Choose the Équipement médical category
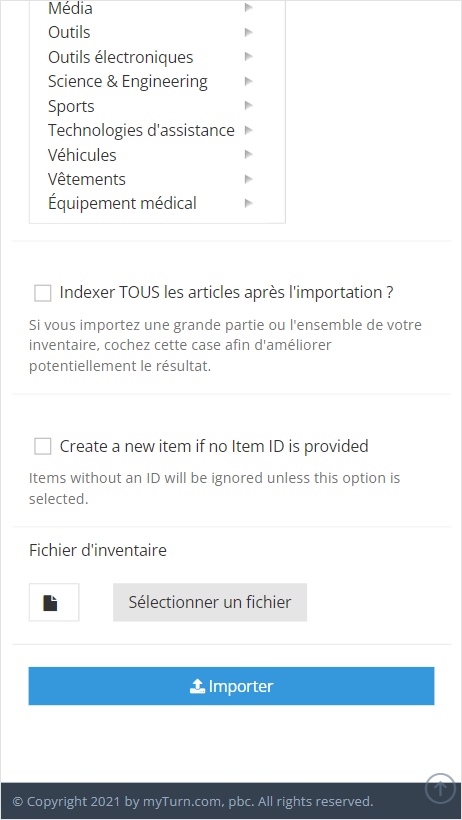The height and width of the screenshot is (820, 462). point(122,203)
